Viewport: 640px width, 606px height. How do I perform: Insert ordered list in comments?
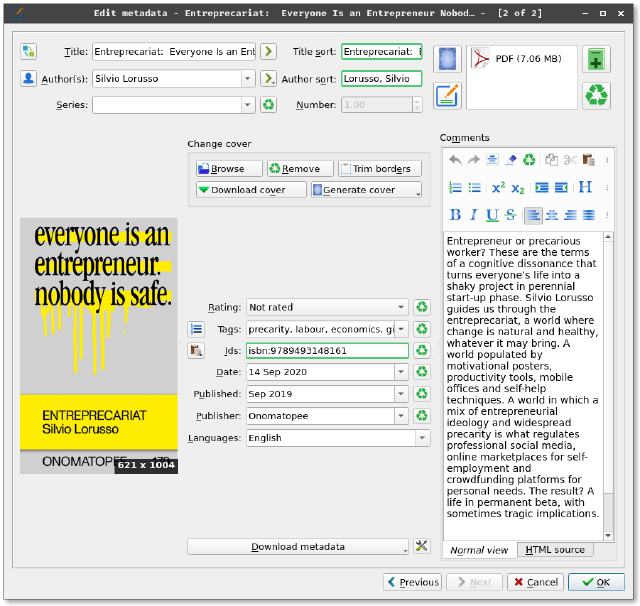[x=455, y=188]
